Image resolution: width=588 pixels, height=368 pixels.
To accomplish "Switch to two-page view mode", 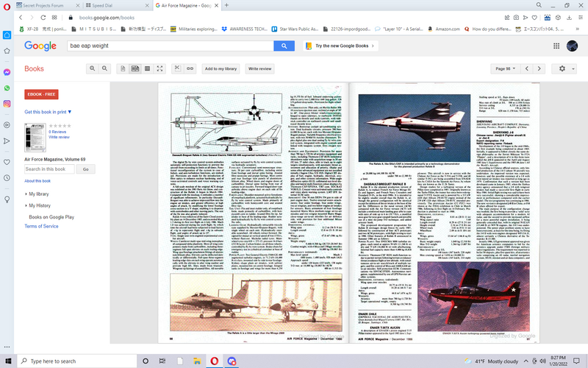I will point(135,68).
